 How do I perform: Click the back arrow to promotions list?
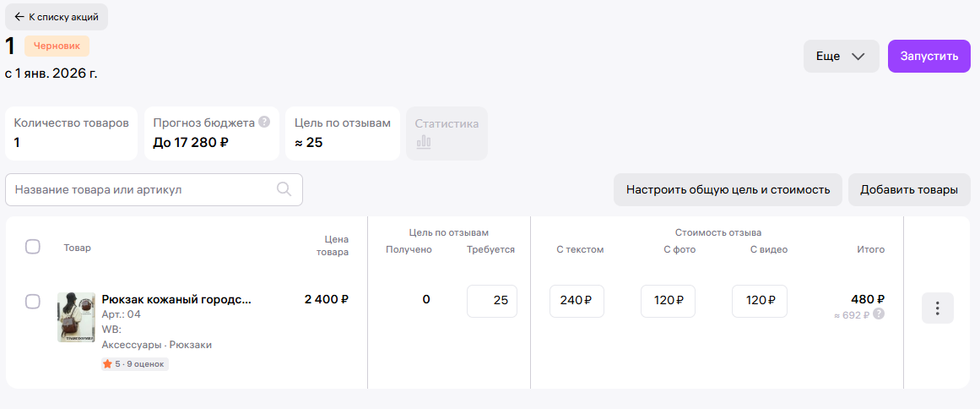coord(19,16)
